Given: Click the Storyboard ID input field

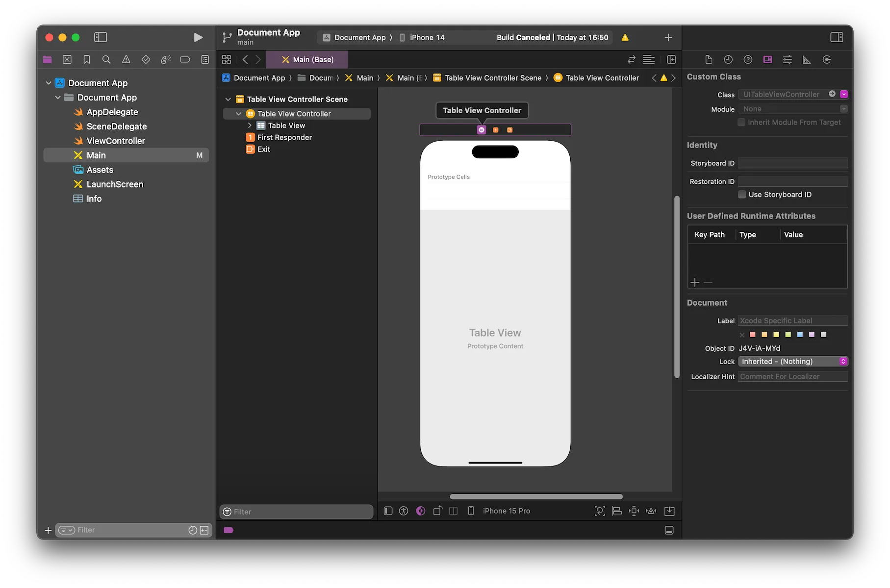Looking at the screenshot, I should click(792, 163).
